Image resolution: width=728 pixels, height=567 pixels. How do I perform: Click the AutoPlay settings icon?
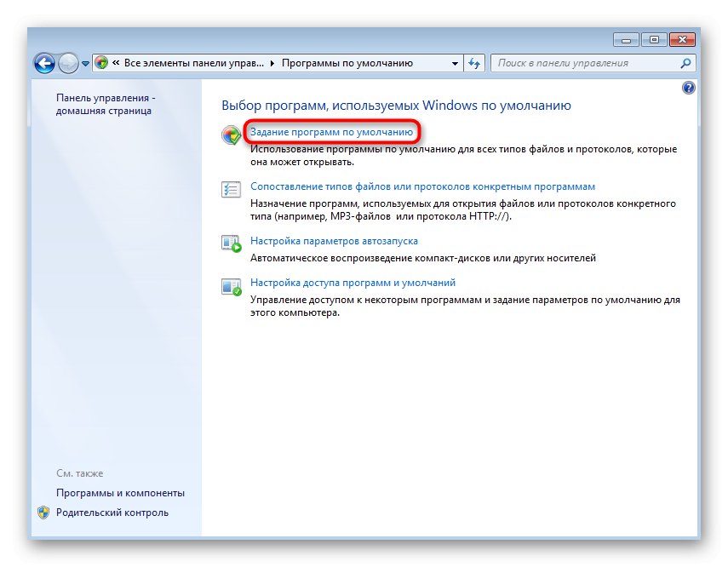click(232, 243)
